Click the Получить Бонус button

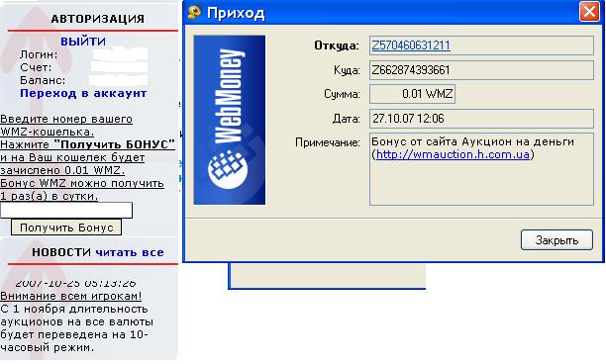[x=66, y=227]
